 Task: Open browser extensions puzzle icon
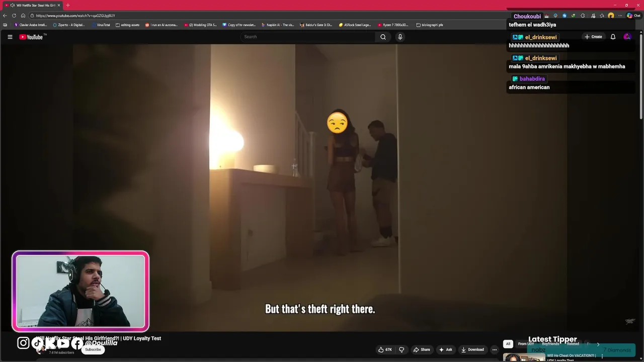click(583, 16)
